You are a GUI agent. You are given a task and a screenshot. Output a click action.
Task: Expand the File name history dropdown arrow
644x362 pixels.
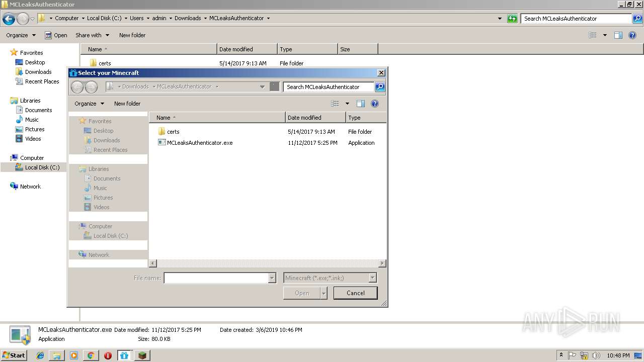click(x=272, y=278)
